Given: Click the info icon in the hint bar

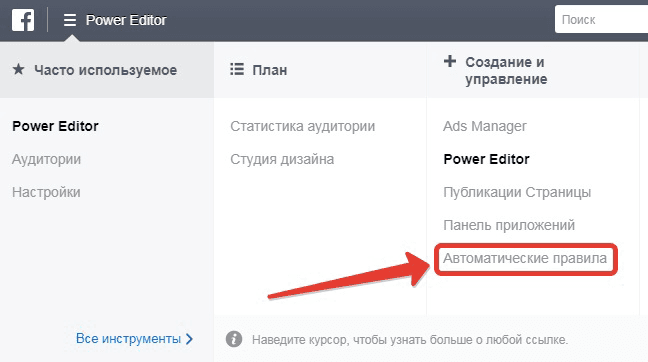Looking at the screenshot, I should 234,339.
